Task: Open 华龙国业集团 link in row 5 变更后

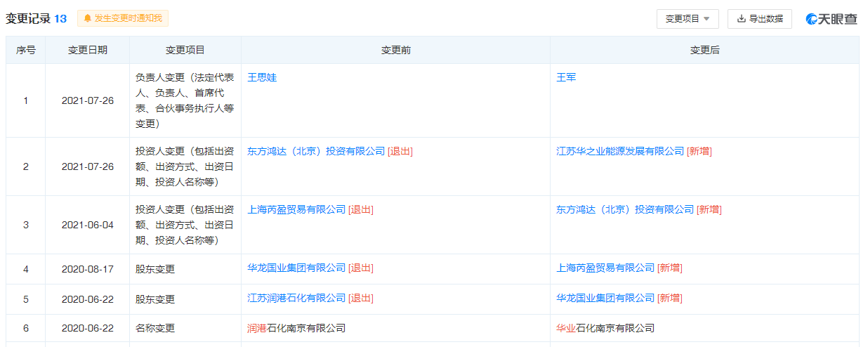Action: (605, 298)
